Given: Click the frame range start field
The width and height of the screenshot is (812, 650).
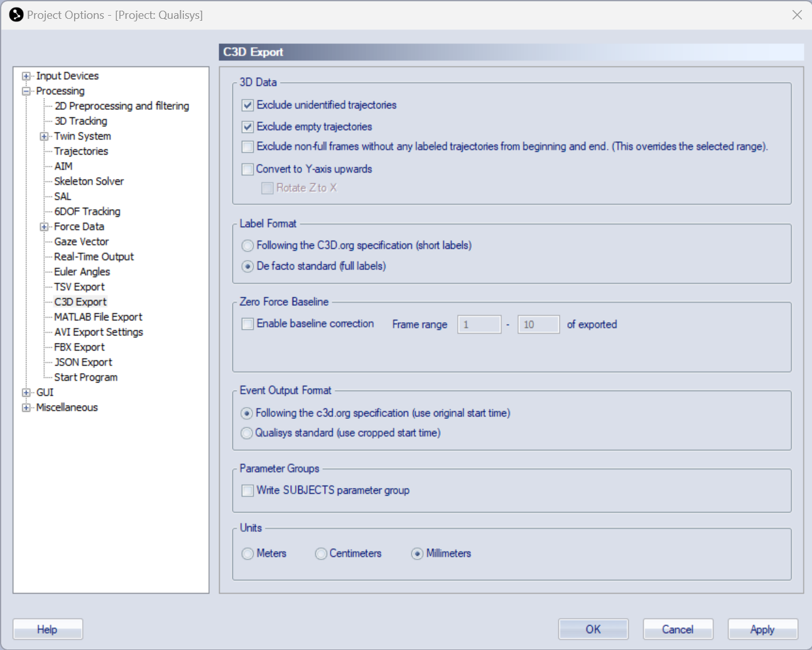Looking at the screenshot, I should (x=479, y=325).
